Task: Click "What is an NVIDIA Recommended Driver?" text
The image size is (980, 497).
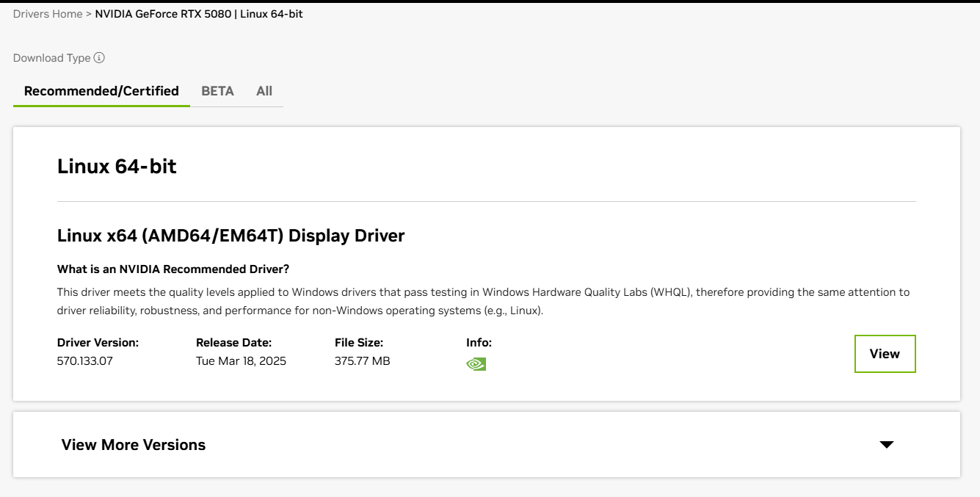Action: click(173, 269)
